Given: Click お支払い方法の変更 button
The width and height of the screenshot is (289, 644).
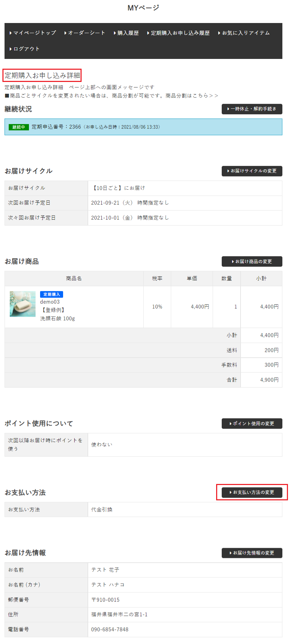Looking at the screenshot, I should 252,492.
